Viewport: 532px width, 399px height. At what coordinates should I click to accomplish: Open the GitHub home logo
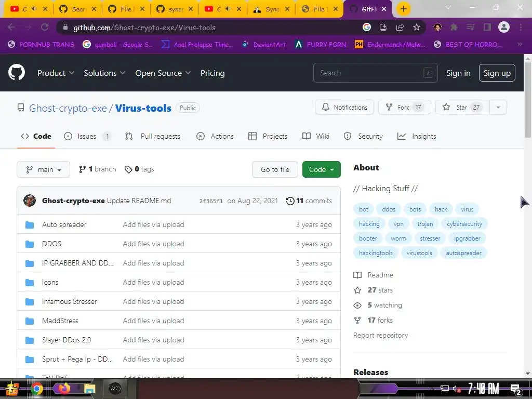point(17,72)
